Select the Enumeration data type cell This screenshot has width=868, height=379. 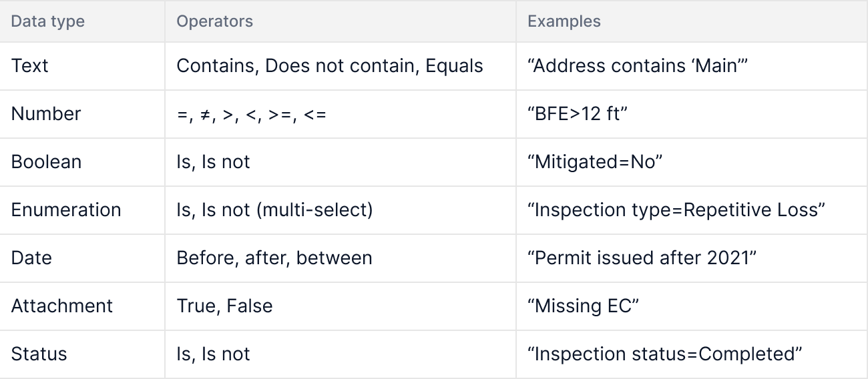coord(66,210)
